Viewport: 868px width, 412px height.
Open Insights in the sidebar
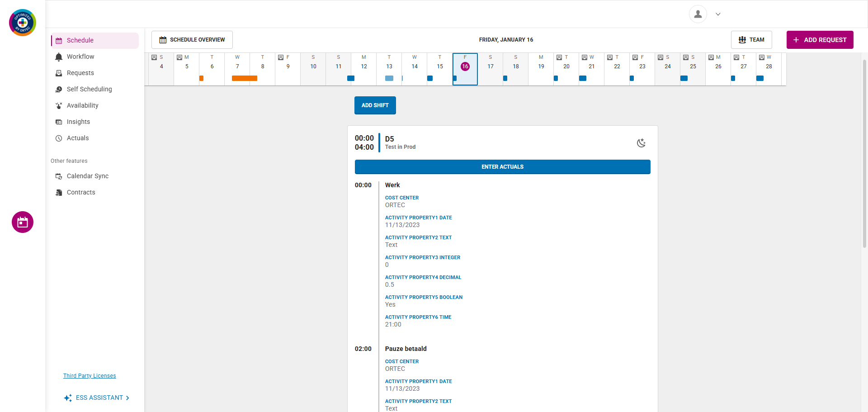pos(95,122)
